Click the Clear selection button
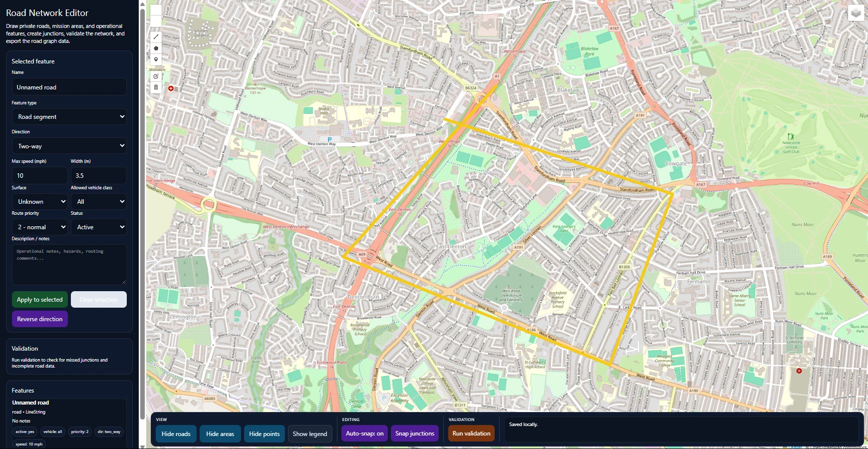Screen dimensions: 868x449 [99, 300]
